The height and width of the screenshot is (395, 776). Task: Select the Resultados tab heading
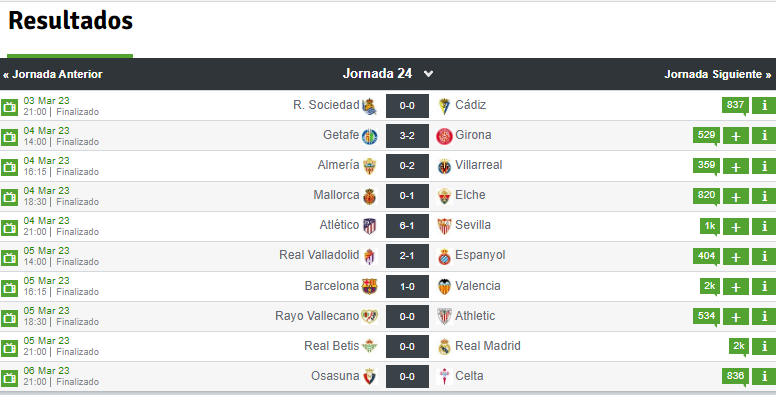pos(70,21)
